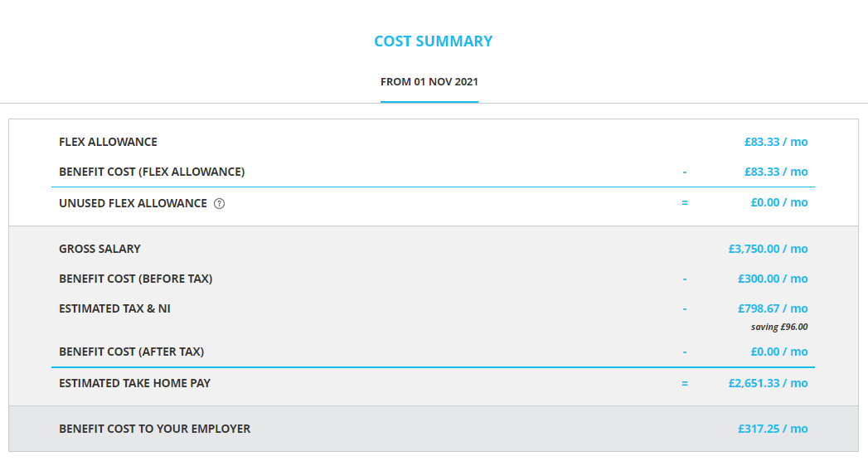Click the £0.00 / mo unused flex amount
The image size is (868, 461).
pyautogui.click(x=778, y=202)
